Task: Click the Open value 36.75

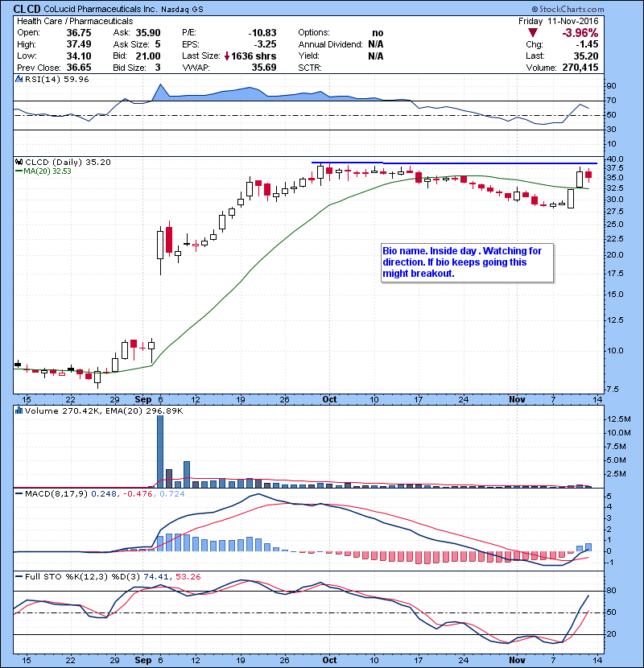Action: [x=79, y=33]
